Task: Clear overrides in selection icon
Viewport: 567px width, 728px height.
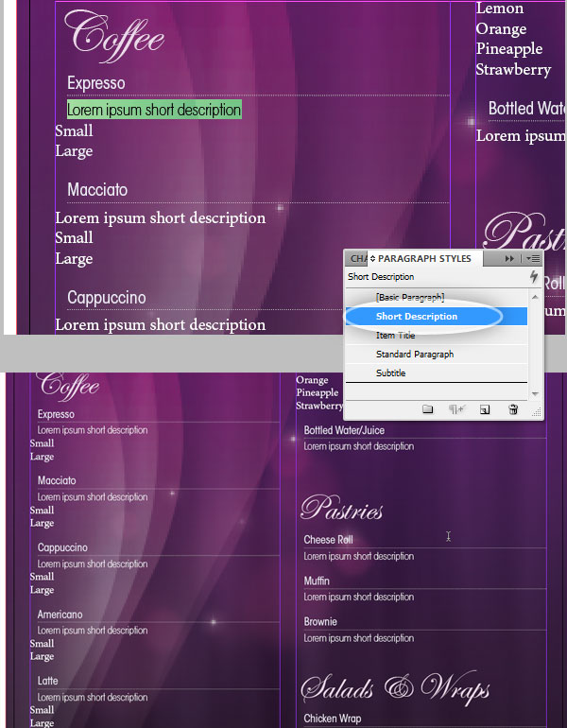Action: pyautogui.click(x=456, y=409)
